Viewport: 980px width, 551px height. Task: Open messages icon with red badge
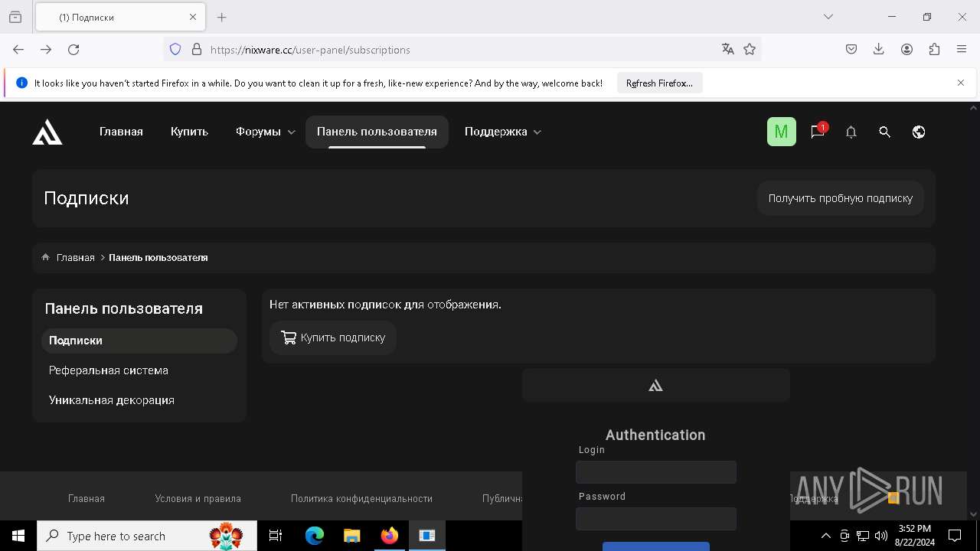[818, 132]
